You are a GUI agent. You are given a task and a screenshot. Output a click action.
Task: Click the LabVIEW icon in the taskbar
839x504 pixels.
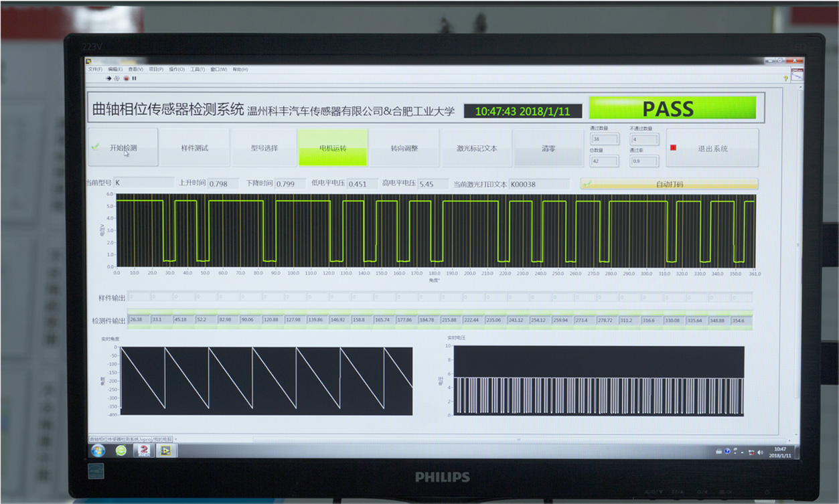165,450
